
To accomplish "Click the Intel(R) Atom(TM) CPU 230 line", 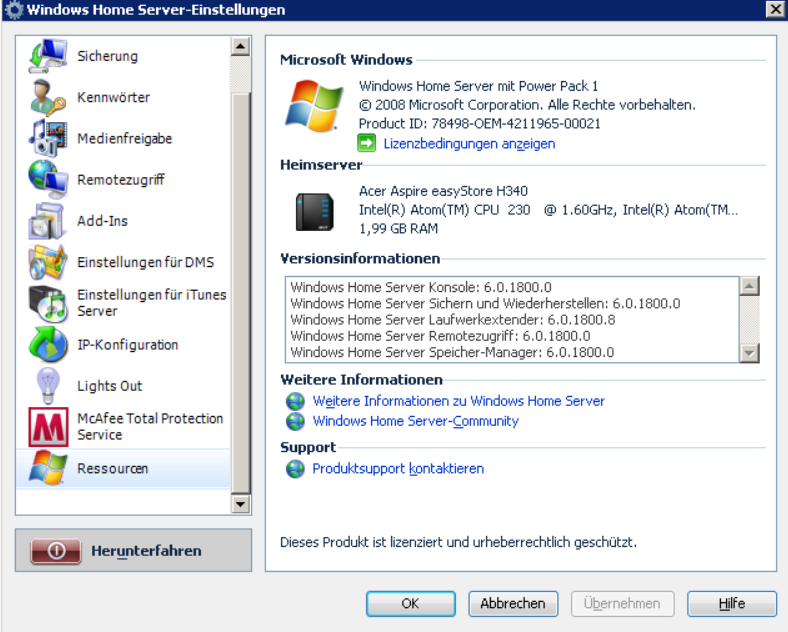I will click(548, 209).
